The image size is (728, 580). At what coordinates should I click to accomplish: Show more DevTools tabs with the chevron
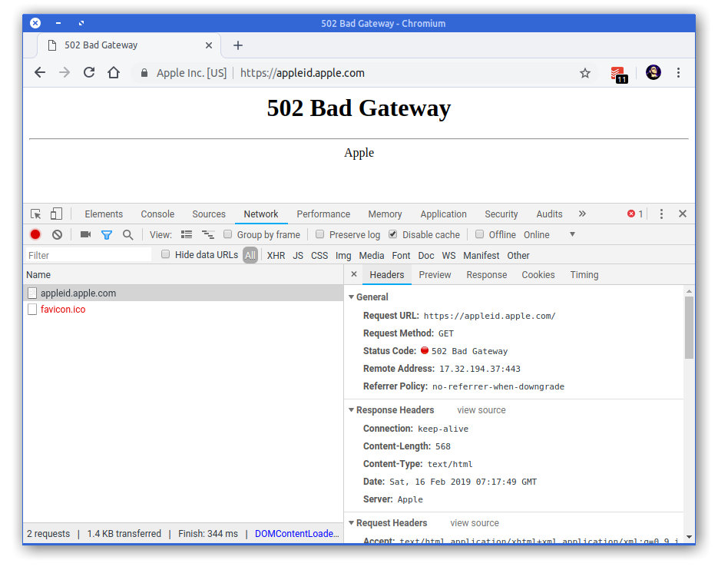[x=582, y=214]
